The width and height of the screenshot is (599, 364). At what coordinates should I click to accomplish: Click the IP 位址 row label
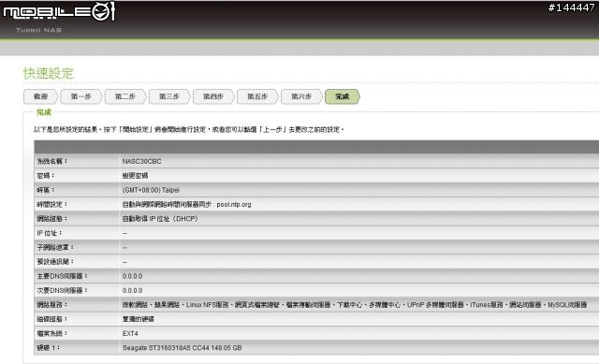(50, 233)
